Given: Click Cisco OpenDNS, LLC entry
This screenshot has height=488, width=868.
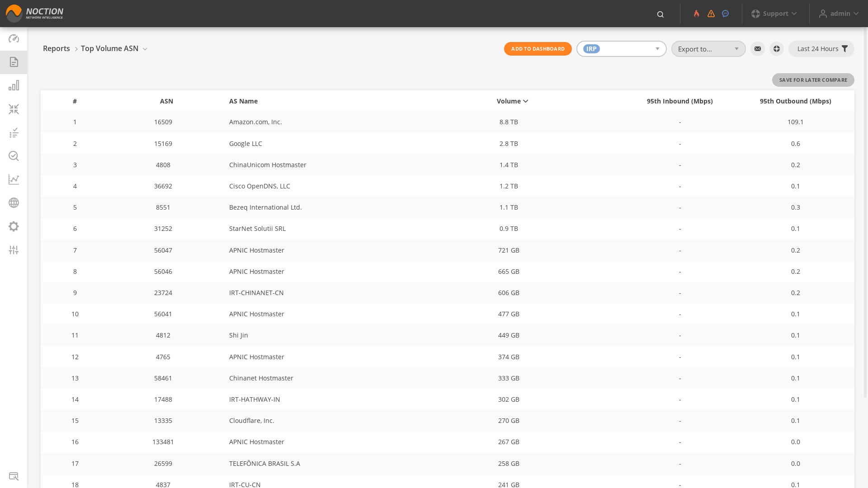Looking at the screenshot, I should point(259,186).
